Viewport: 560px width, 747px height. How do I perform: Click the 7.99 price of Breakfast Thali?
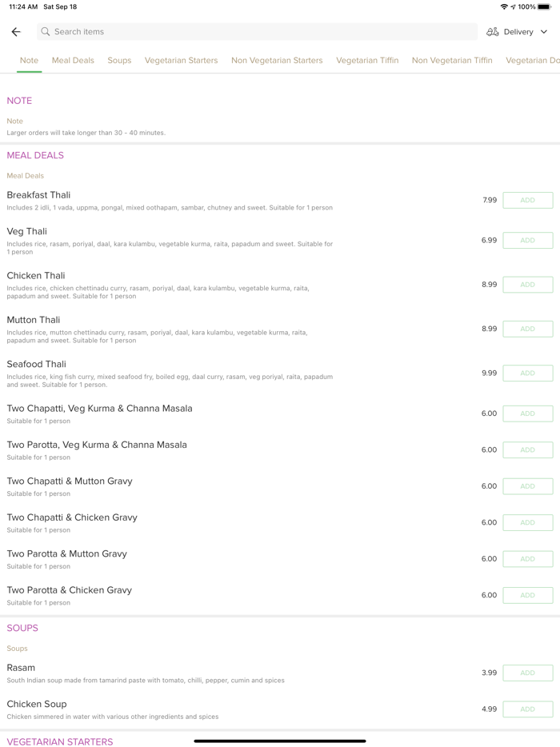pyautogui.click(x=490, y=200)
